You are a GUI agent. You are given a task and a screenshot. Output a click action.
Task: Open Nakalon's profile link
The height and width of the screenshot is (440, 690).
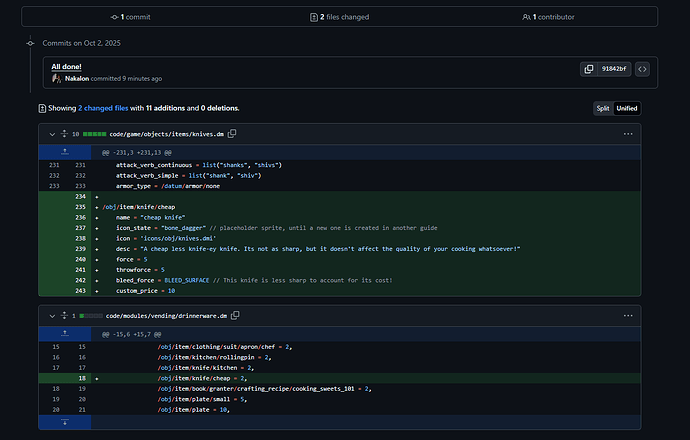77,79
